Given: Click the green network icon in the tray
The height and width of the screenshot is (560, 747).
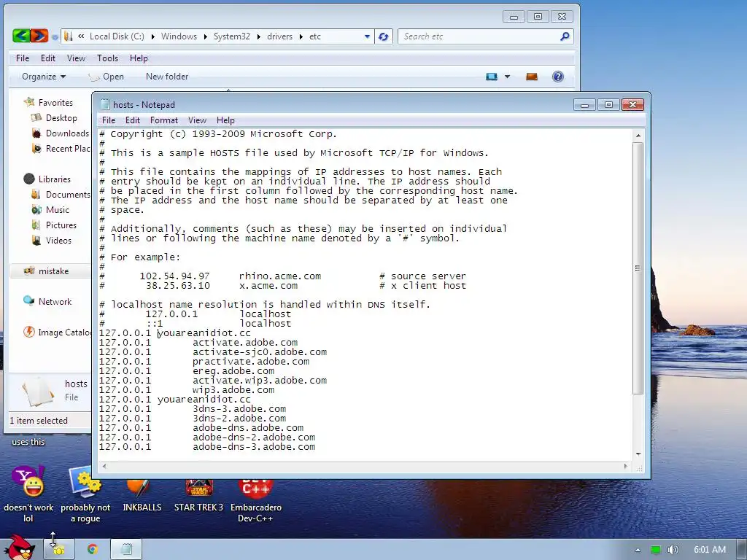Looking at the screenshot, I should [656, 550].
